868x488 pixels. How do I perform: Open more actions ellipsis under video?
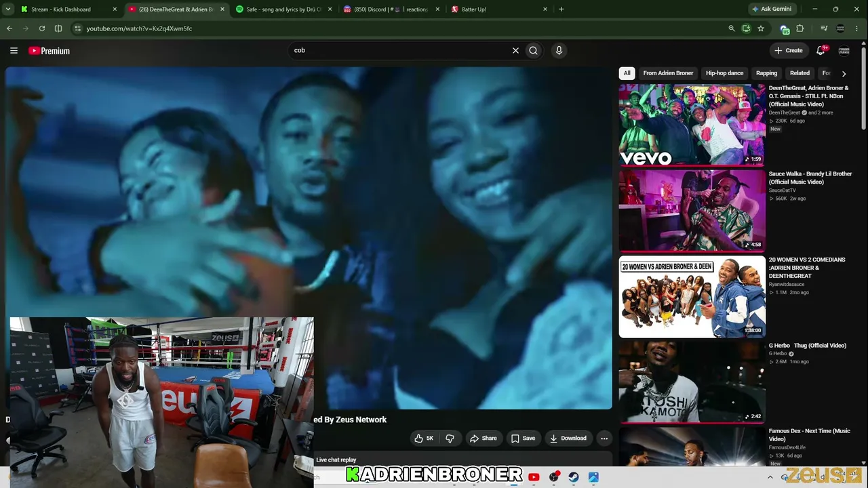[x=604, y=439]
